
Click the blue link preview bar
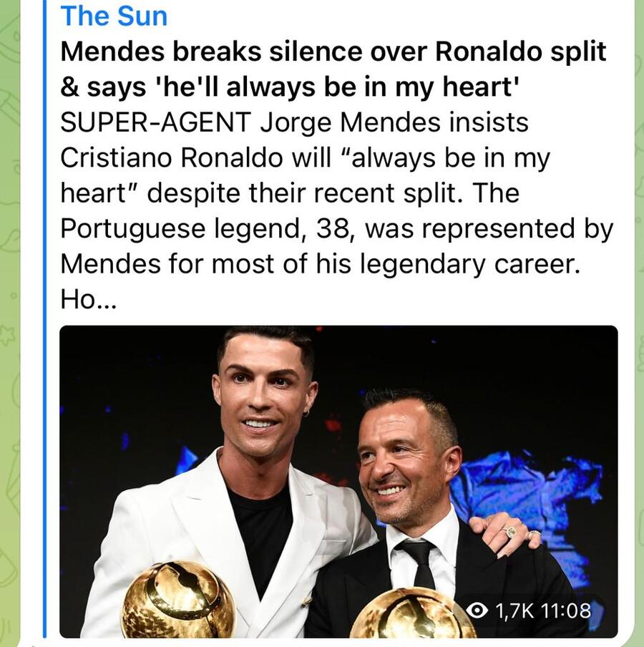tap(45, 322)
